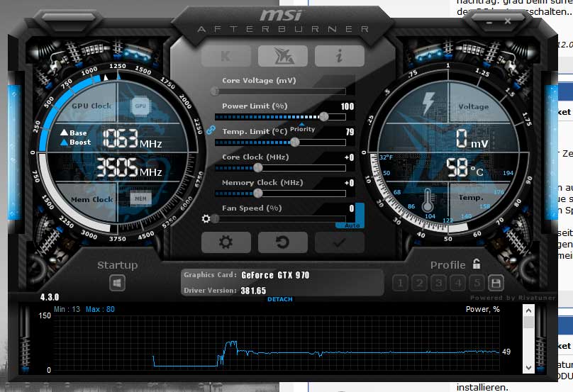Select profile slot 1
Image resolution: width=573 pixels, height=392 pixels.
pyautogui.click(x=401, y=283)
